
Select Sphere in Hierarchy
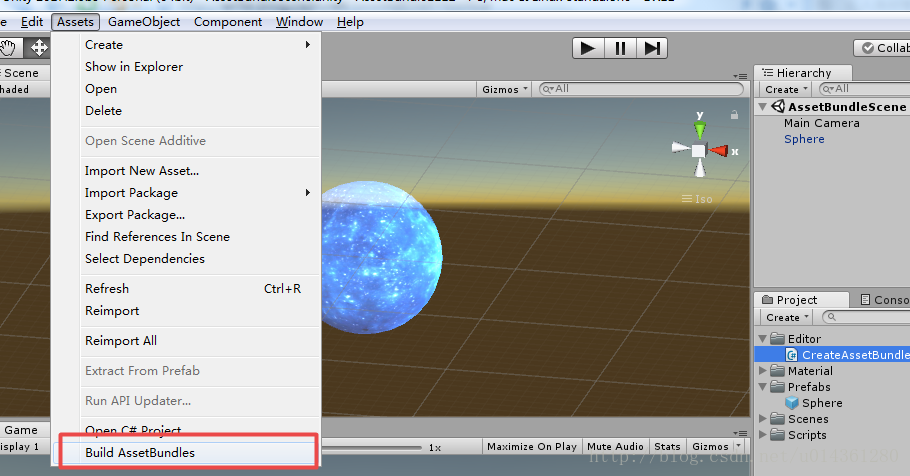tap(804, 139)
